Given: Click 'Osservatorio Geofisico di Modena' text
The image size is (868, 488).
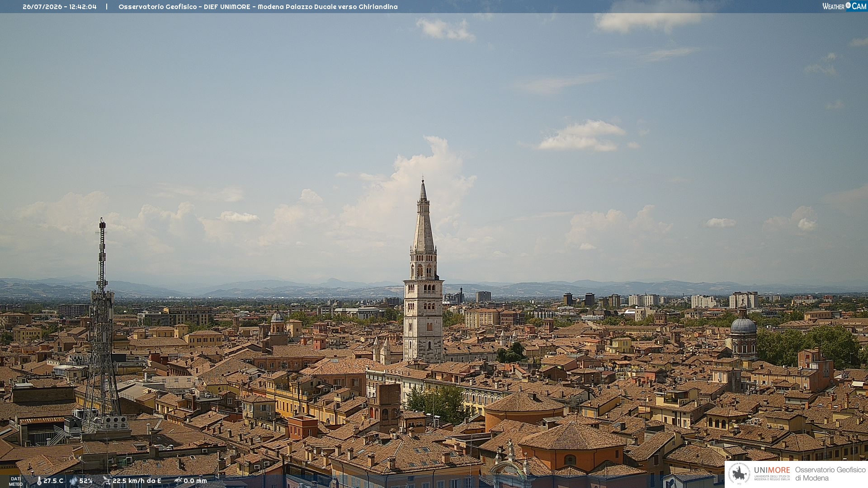Looking at the screenshot, I should coord(830,474).
